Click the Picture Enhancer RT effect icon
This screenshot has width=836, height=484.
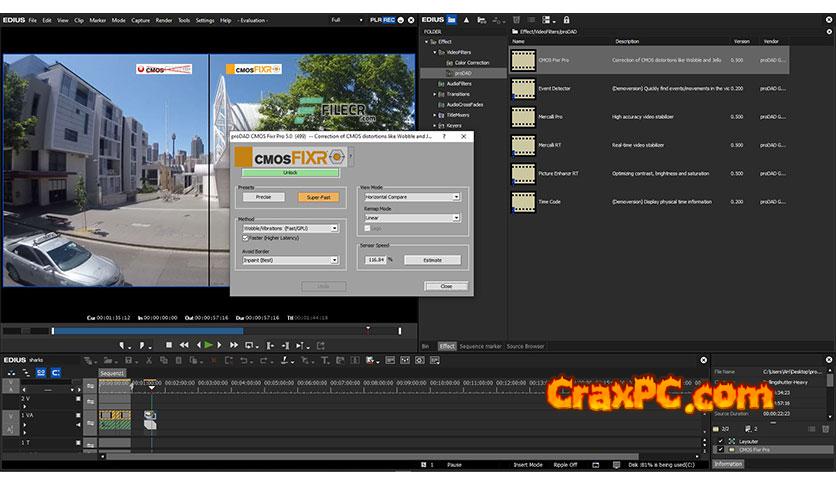[523, 173]
